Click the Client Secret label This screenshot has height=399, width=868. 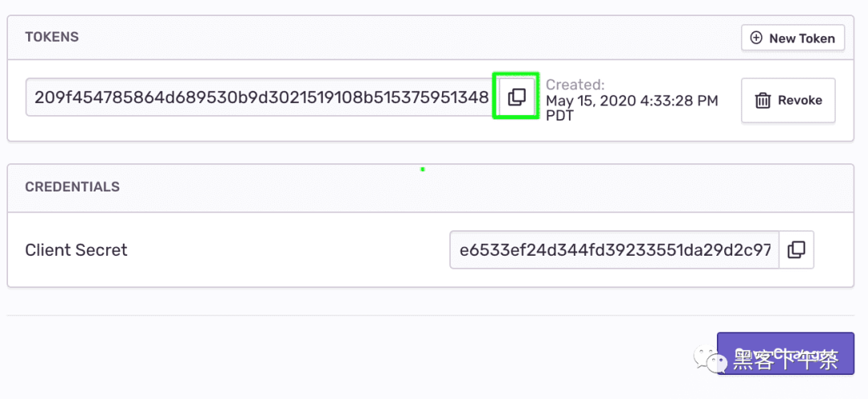click(76, 250)
